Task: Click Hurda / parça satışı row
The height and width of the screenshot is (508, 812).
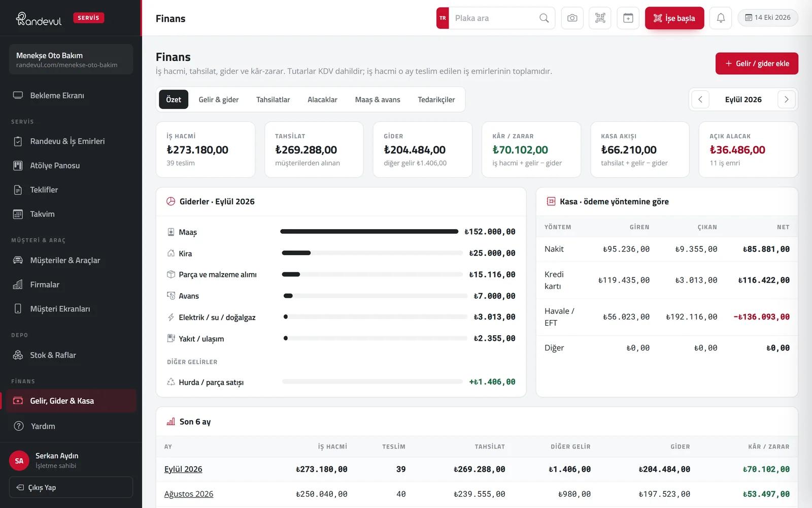Action: pyautogui.click(x=341, y=382)
